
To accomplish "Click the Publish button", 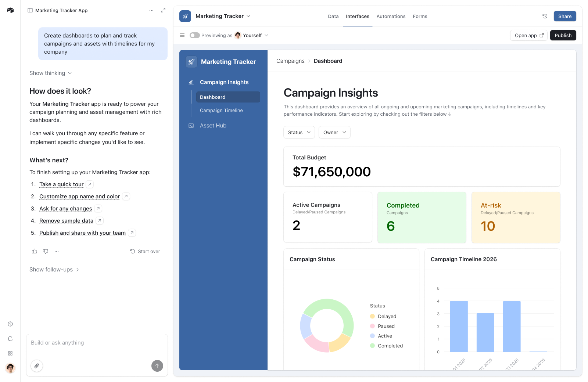I will pos(563,35).
